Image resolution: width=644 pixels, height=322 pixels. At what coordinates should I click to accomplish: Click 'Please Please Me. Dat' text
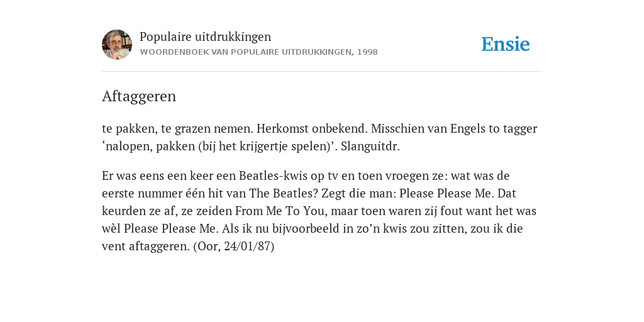(x=458, y=194)
